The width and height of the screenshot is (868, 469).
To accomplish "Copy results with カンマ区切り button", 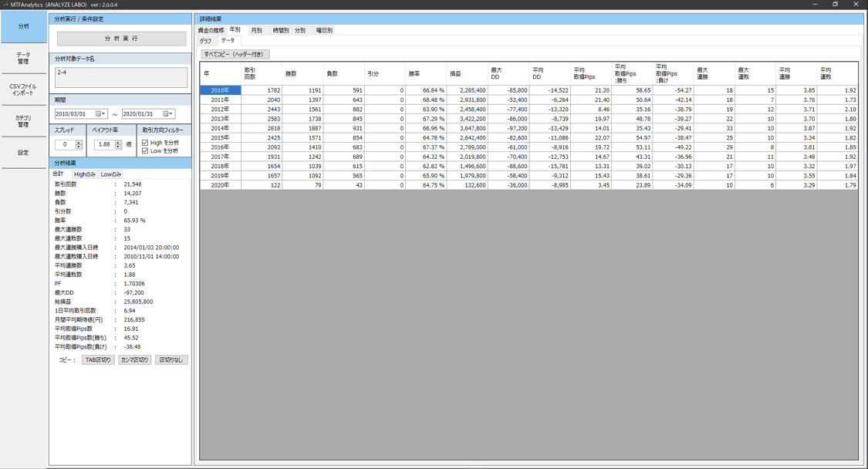I will click(x=134, y=360).
